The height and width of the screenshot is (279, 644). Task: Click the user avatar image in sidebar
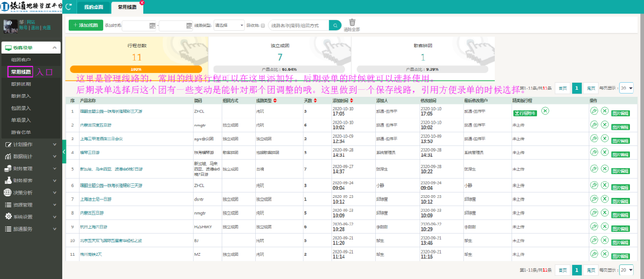(10, 26)
